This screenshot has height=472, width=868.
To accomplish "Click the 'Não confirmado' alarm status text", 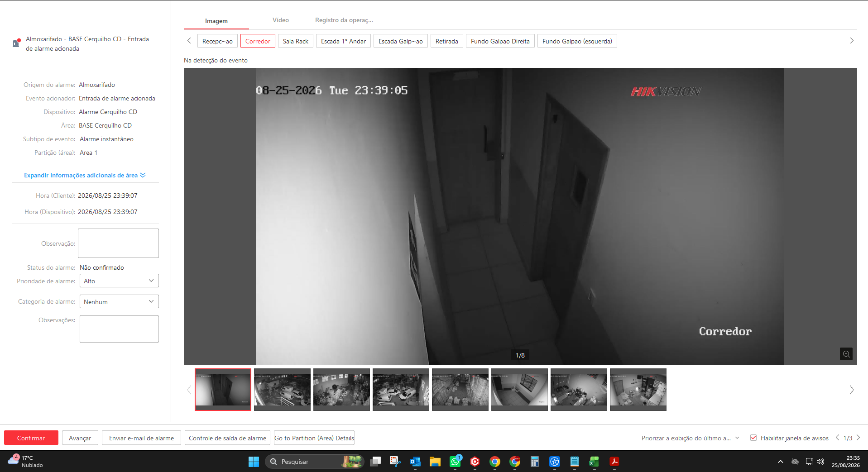I will click(102, 267).
